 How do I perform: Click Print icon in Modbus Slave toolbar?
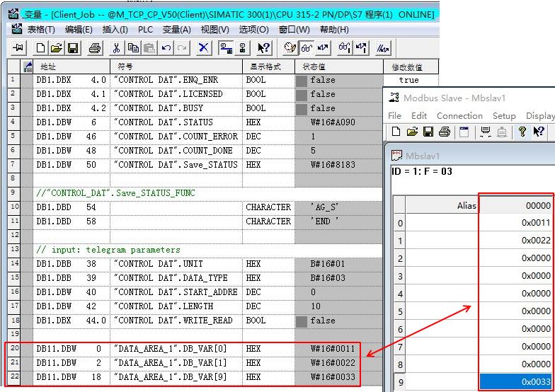[x=445, y=132]
